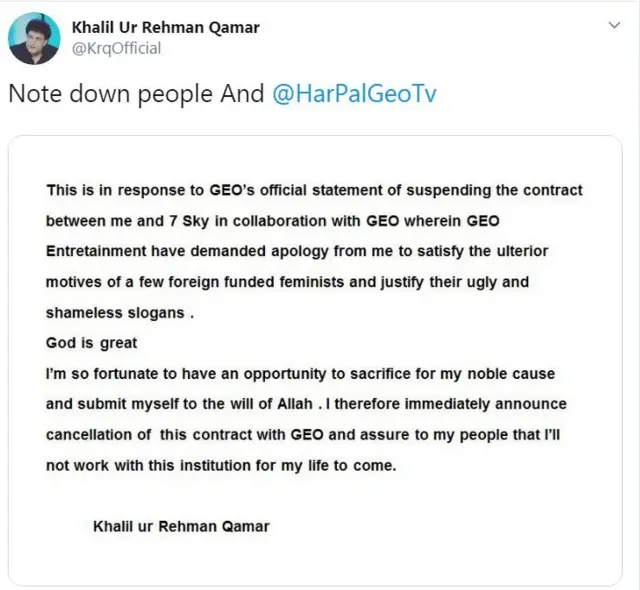This screenshot has width=640, height=590.
Task: Click the display name Khalil Ur Rehman Qamar
Action: click(166, 28)
